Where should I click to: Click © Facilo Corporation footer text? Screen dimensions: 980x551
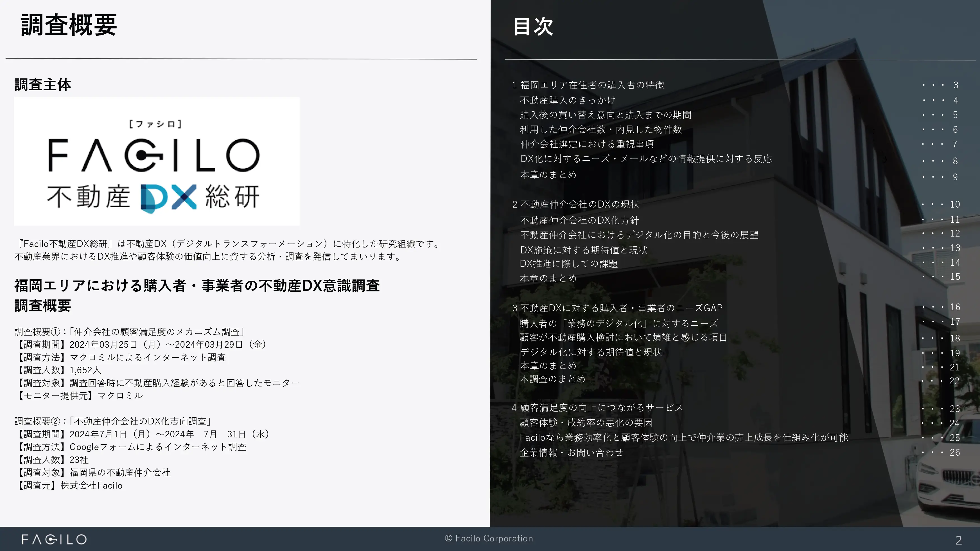click(x=489, y=538)
